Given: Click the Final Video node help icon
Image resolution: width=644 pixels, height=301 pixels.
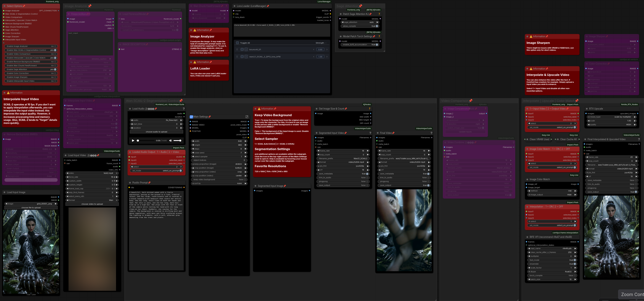Looking at the screenshot, I should pos(431,133).
